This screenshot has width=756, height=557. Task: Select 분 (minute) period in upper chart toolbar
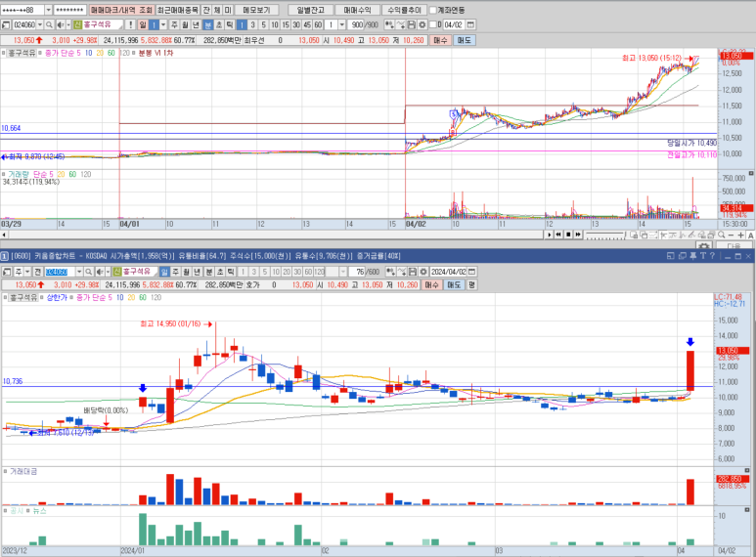click(x=206, y=24)
